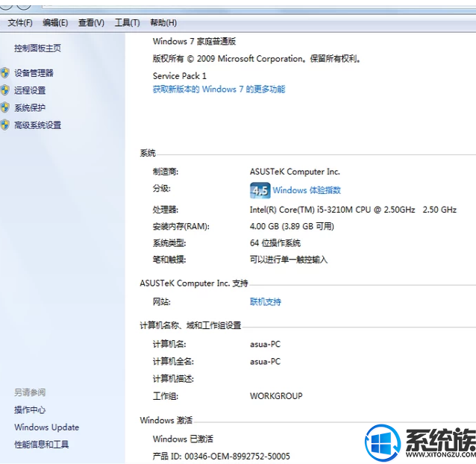Open the 编辑(E) menu

55,23
